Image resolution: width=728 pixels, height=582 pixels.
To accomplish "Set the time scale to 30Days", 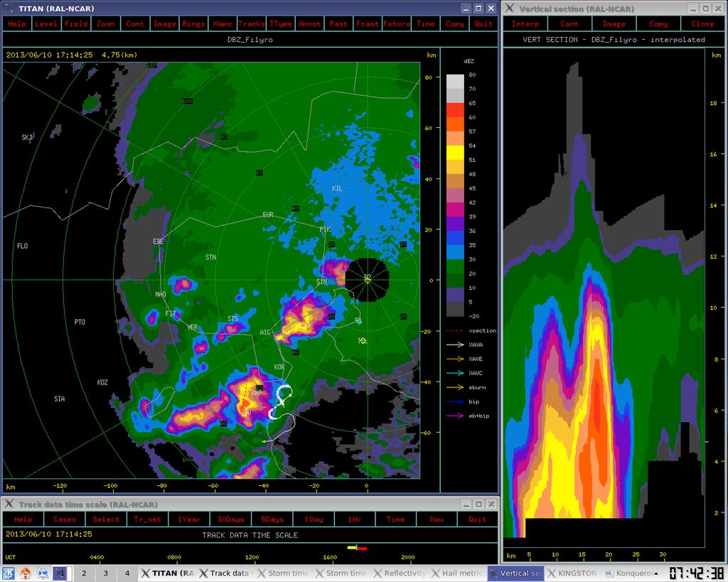I will click(231, 519).
